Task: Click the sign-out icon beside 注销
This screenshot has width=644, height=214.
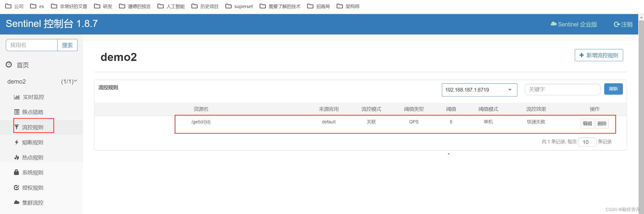Action: click(x=617, y=24)
